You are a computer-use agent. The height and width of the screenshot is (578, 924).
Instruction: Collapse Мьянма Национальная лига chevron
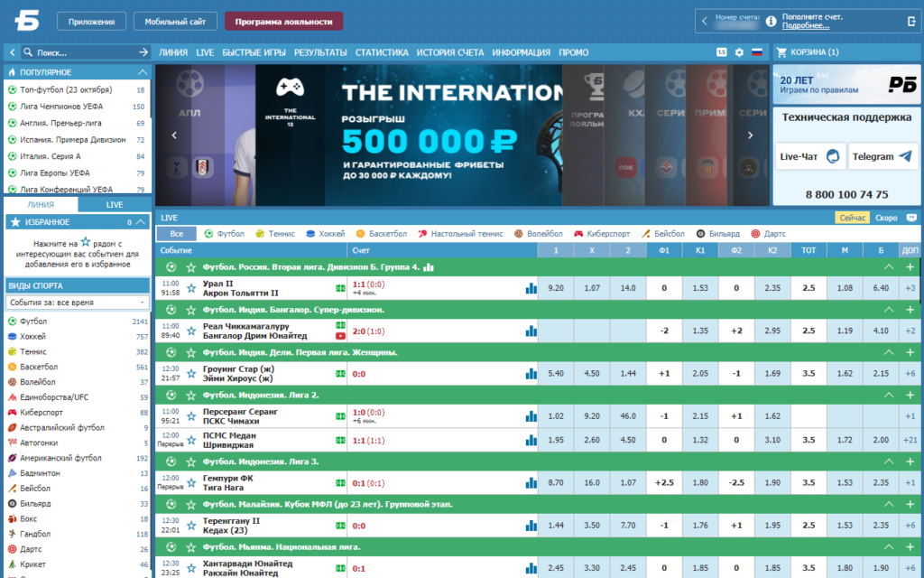pos(889,547)
